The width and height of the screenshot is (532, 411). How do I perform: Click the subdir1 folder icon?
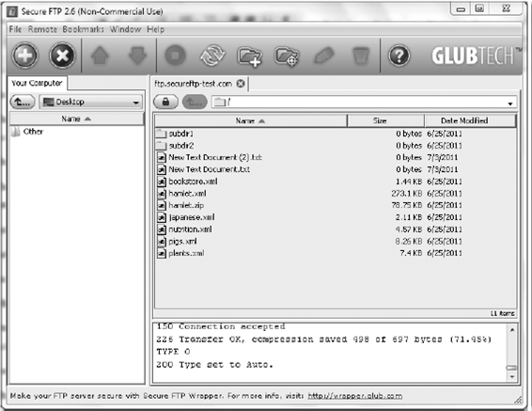tap(162, 134)
